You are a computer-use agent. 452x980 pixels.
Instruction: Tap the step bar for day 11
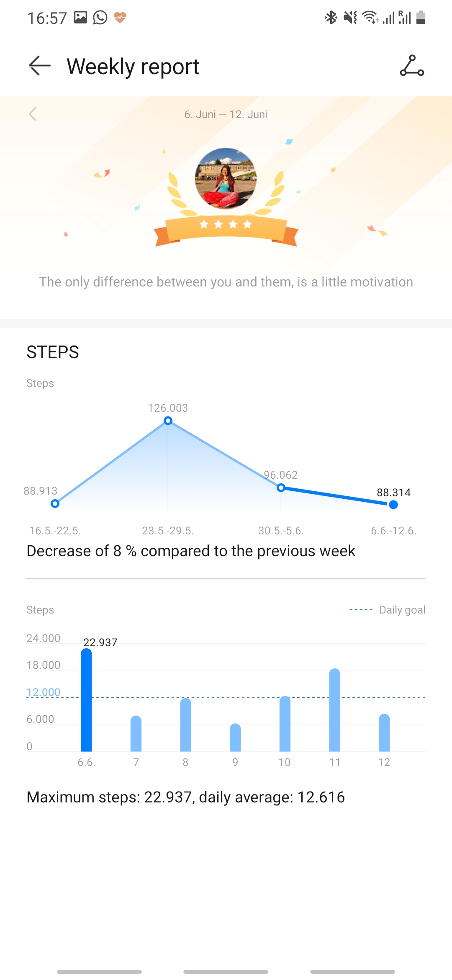[x=334, y=710]
